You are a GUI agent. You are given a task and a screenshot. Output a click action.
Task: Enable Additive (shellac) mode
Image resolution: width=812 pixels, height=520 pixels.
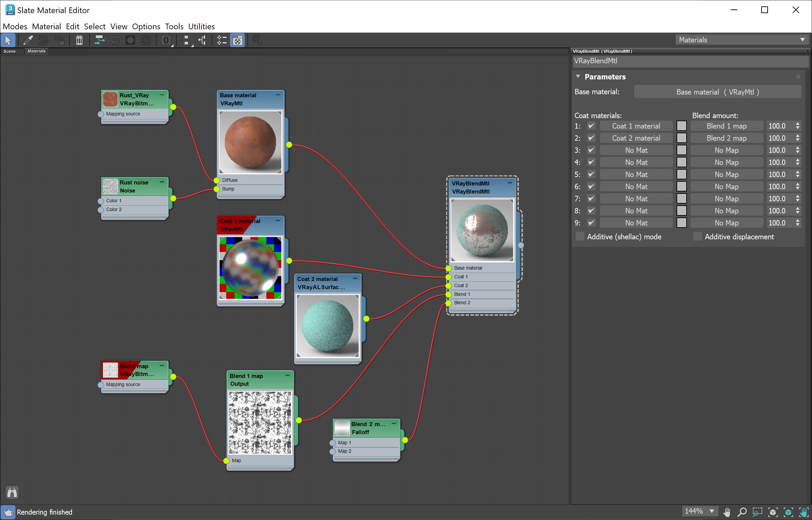pyautogui.click(x=580, y=236)
